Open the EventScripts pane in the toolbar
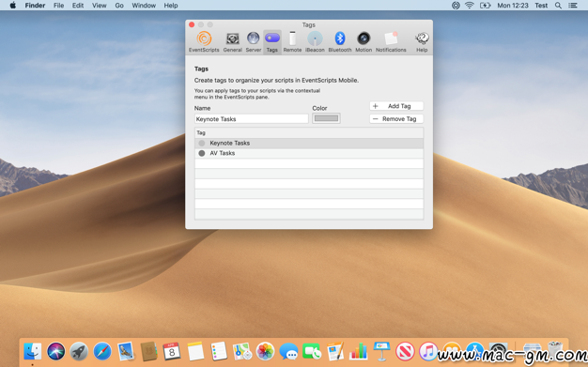Image resolution: width=588 pixels, height=367 pixels. [204, 42]
